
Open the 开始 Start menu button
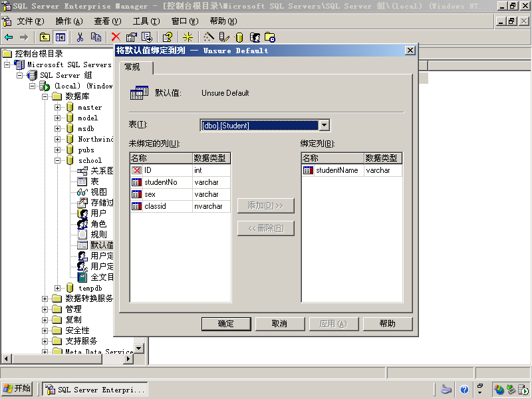point(17,389)
